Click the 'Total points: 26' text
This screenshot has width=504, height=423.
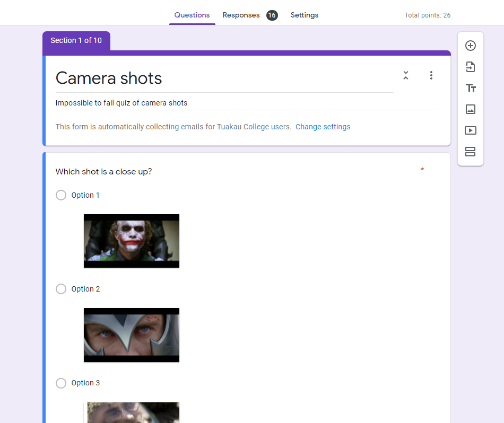click(x=427, y=15)
